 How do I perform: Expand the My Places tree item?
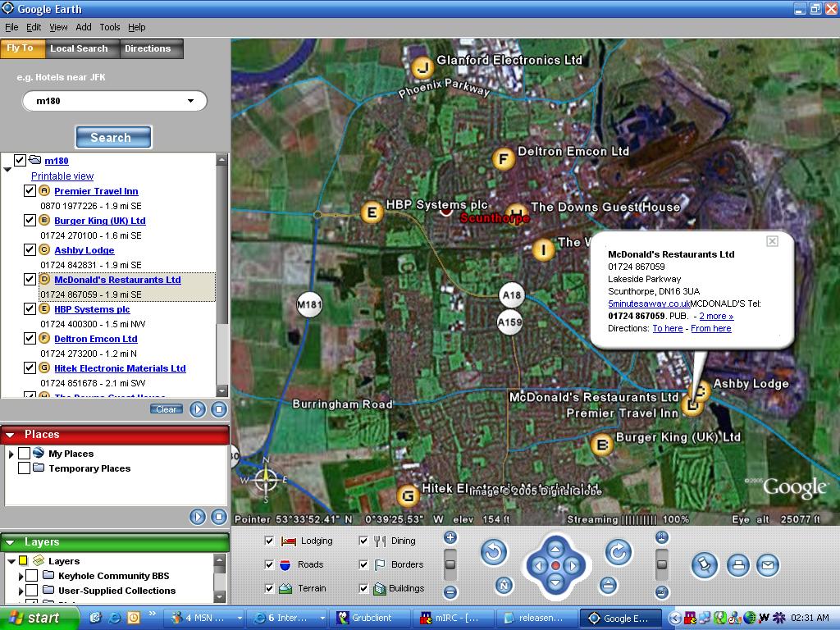(x=11, y=454)
